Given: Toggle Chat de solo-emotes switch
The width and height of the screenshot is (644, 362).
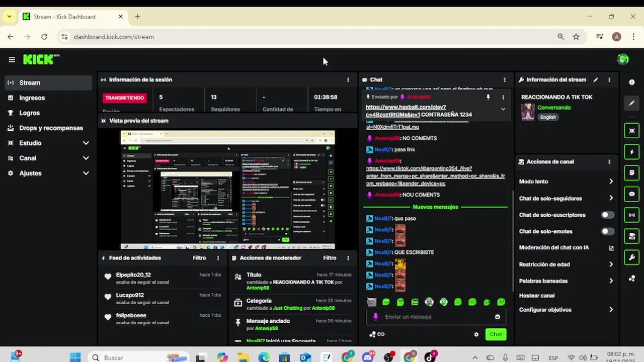Looking at the screenshot, I should [x=608, y=231].
